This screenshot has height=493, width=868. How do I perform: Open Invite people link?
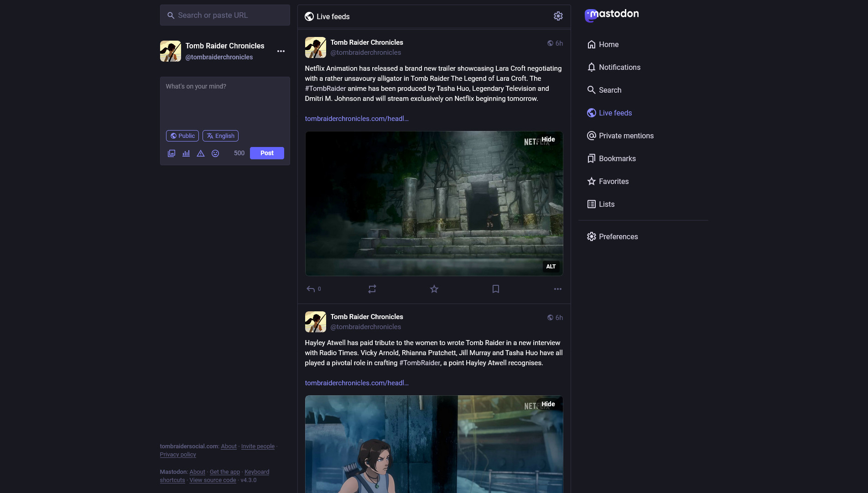258,446
